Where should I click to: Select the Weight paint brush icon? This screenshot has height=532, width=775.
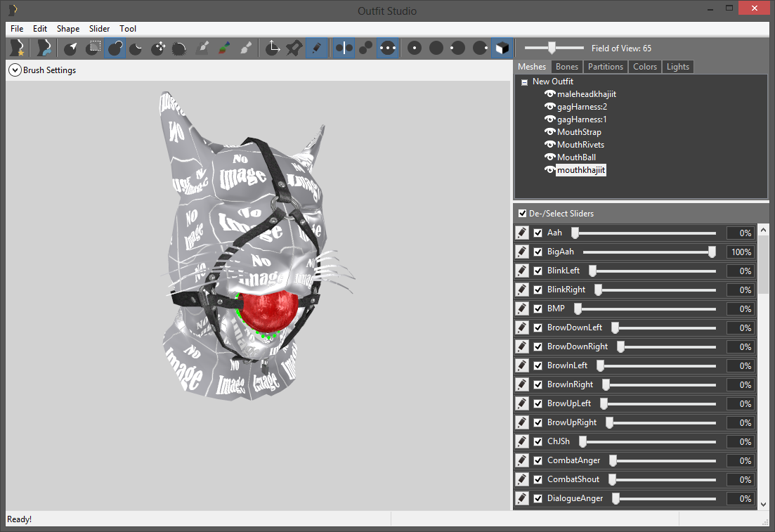pos(202,48)
